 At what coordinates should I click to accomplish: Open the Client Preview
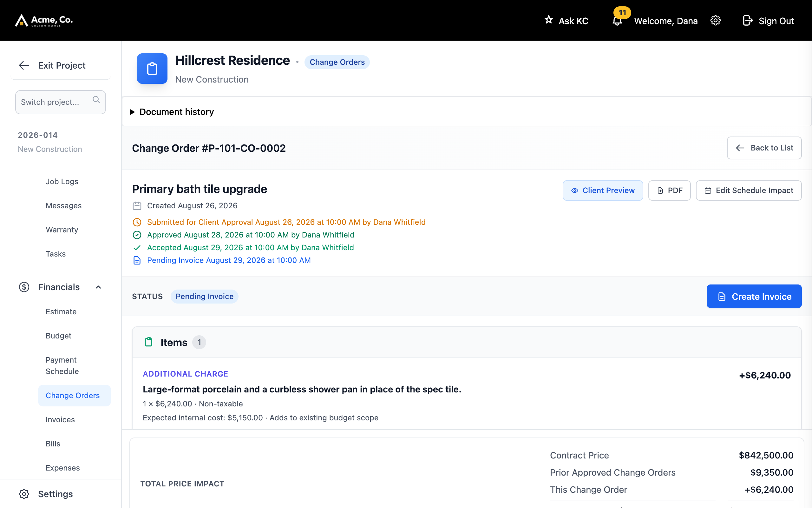(x=603, y=190)
